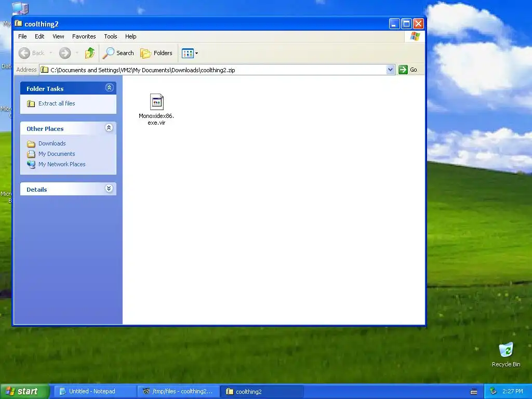The height and width of the screenshot is (399, 532).
Task: Click Extract all files link
Action: 57,103
